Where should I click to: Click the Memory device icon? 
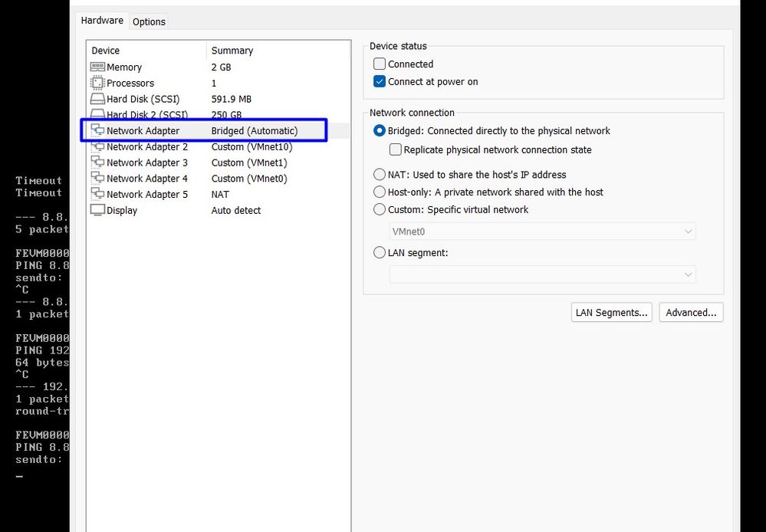point(97,67)
